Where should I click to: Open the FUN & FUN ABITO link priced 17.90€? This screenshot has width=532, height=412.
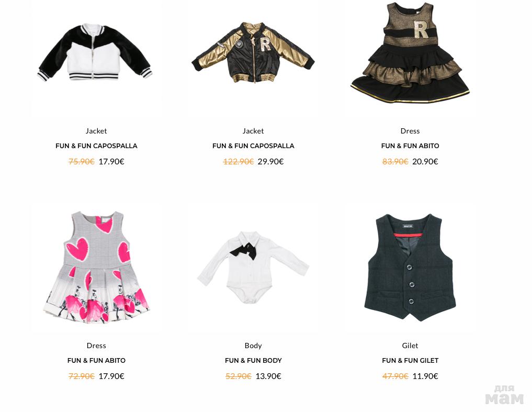(x=96, y=361)
